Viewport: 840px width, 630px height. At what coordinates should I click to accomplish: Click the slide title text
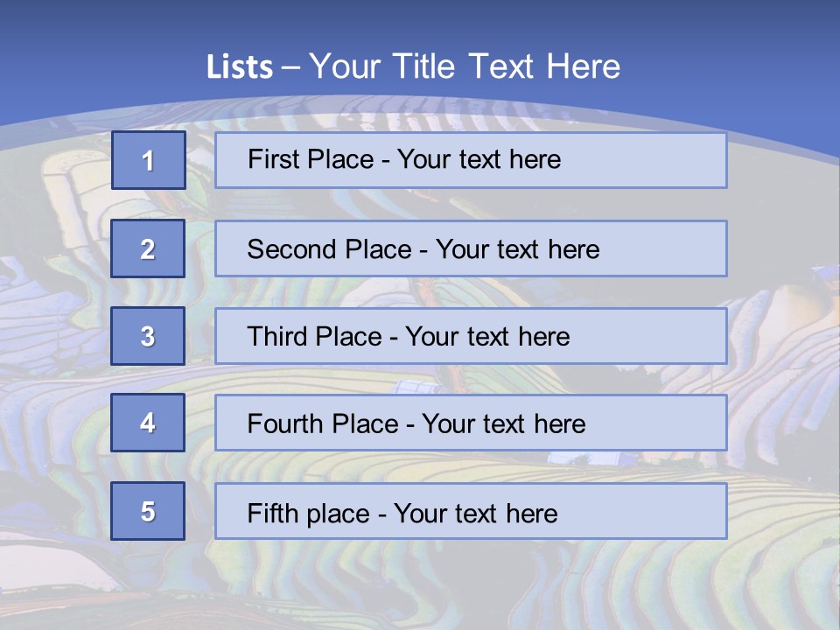pos(413,66)
